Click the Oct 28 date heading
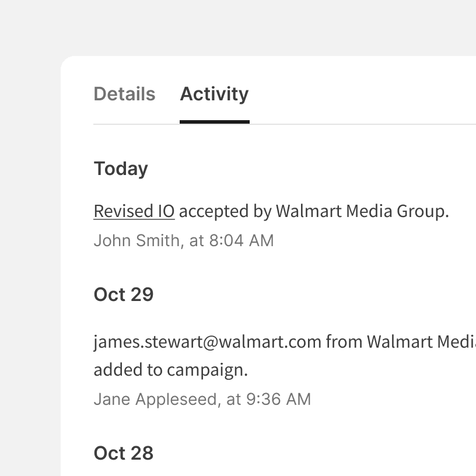The height and width of the screenshot is (476, 476). [124, 453]
